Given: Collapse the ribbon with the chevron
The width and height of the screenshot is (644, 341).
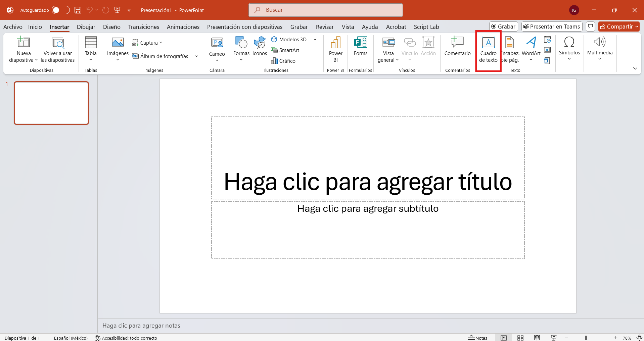Looking at the screenshot, I should click(x=635, y=68).
